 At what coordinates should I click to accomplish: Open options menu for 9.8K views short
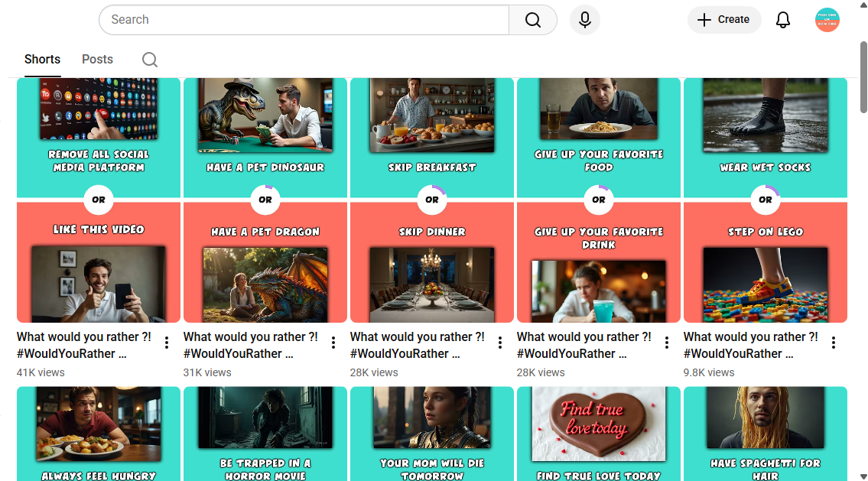pos(833,343)
